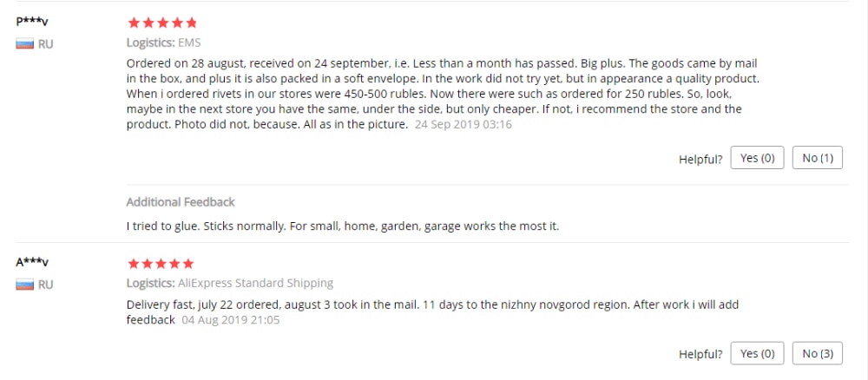The width and height of the screenshot is (868, 380).
Task: Click the 24 Sep 2019 03:16 timestamp
Action: tap(464, 124)
